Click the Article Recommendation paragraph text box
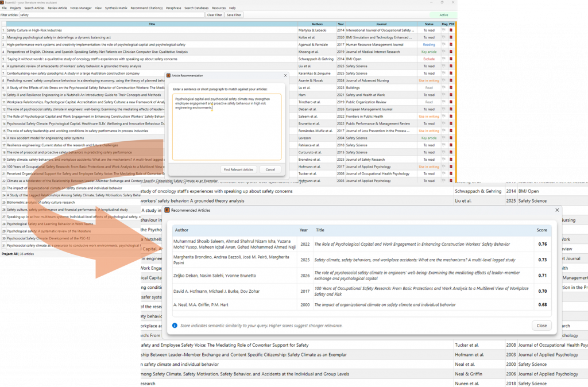The image size is (588, 387). pos(226,127)
